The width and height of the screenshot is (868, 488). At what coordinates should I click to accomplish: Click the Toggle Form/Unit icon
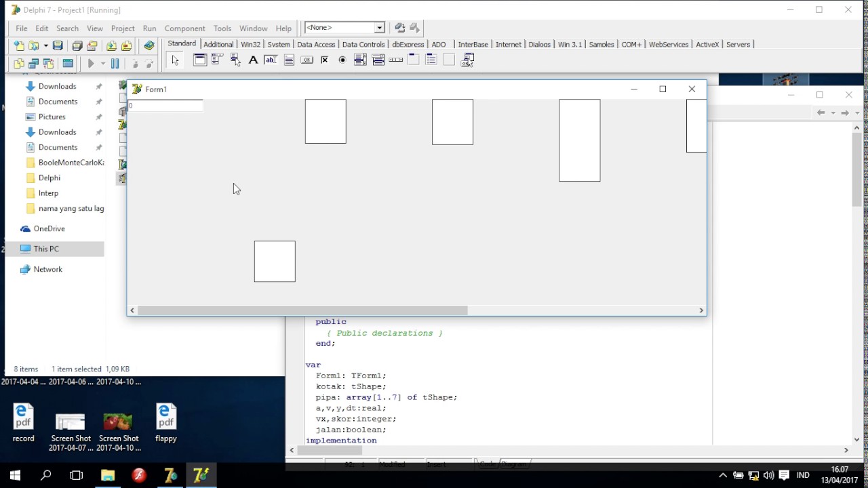point(48,64)
